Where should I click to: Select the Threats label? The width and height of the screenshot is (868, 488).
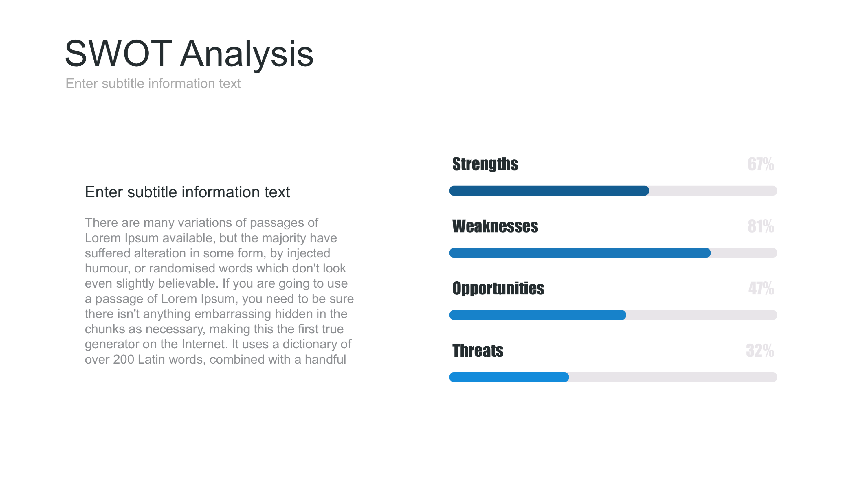tap(478, 350)
